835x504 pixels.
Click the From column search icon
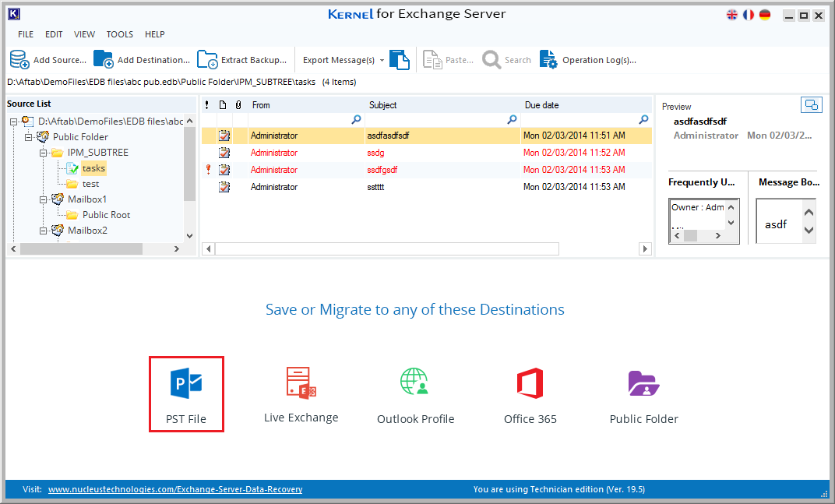coord(356,120)
